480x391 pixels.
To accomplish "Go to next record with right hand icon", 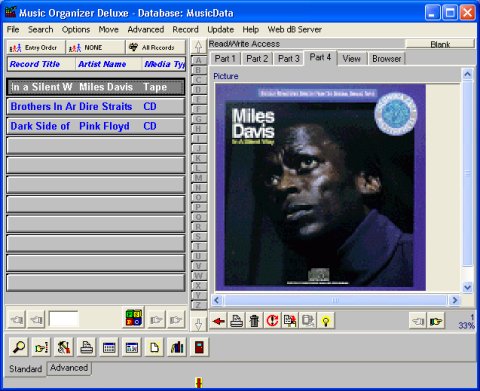I will (x=436, y=321).
